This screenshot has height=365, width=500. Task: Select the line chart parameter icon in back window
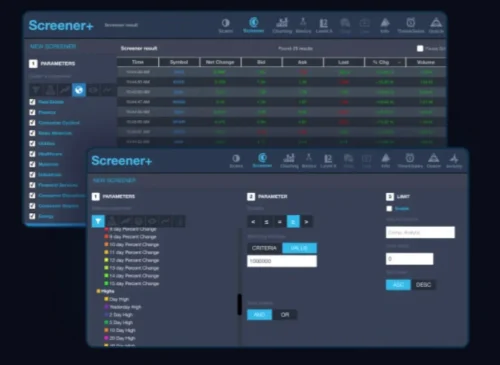(x=65, y=90)
